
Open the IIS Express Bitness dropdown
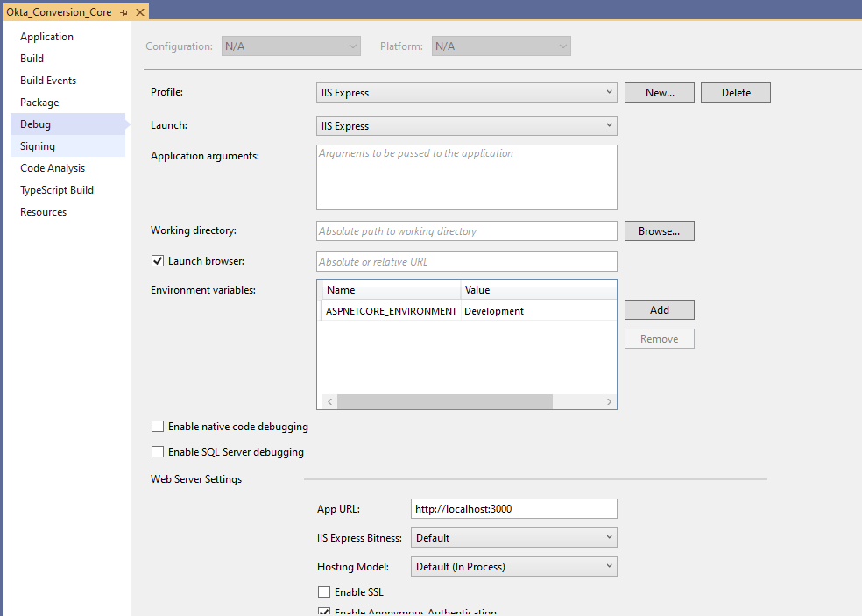pos(513,537)
